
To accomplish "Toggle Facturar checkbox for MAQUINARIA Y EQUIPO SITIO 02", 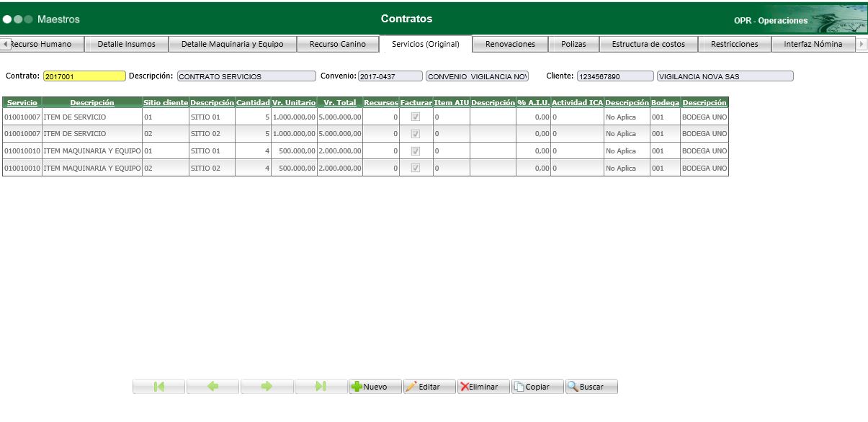I will 416,169.
